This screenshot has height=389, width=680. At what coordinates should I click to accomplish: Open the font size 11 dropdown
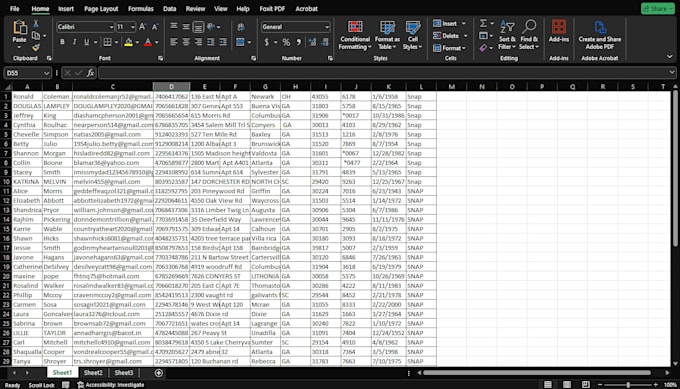[133, 27]
